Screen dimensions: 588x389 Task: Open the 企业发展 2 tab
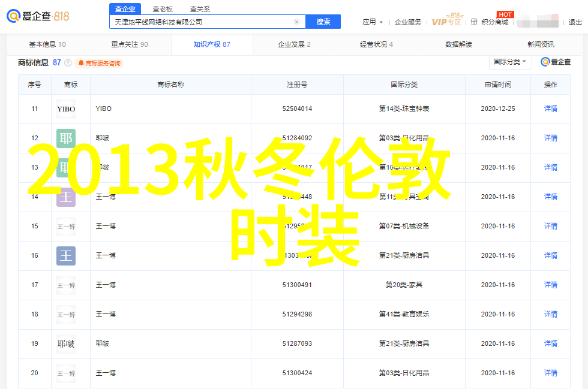(x=294, y=44)
